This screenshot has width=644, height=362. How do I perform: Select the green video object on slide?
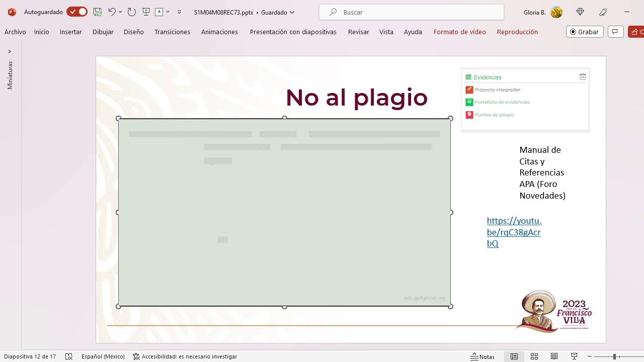point(284,212)
